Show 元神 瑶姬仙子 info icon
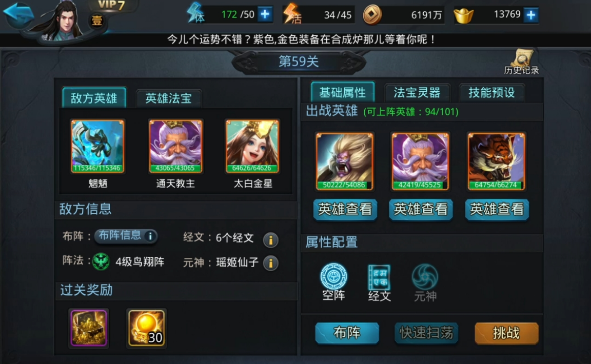Image resolution: width=591 pixels, height=364 pixels. click(271, 263)
